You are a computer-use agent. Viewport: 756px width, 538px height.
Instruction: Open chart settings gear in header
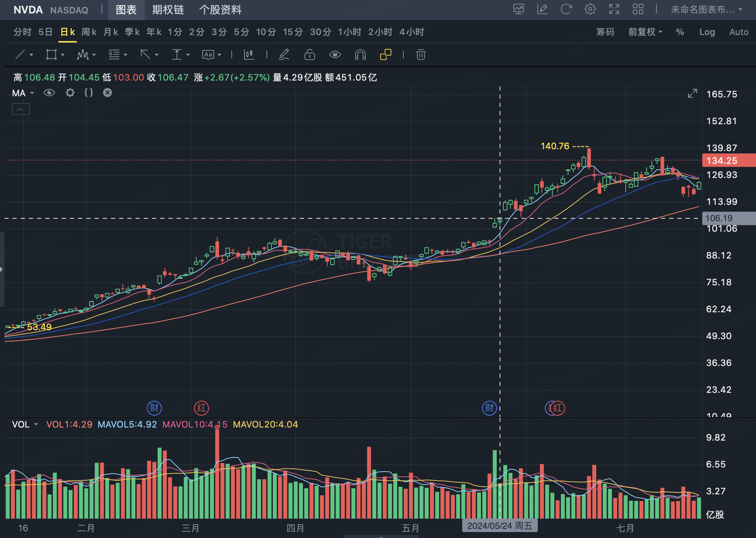(590, 9)
